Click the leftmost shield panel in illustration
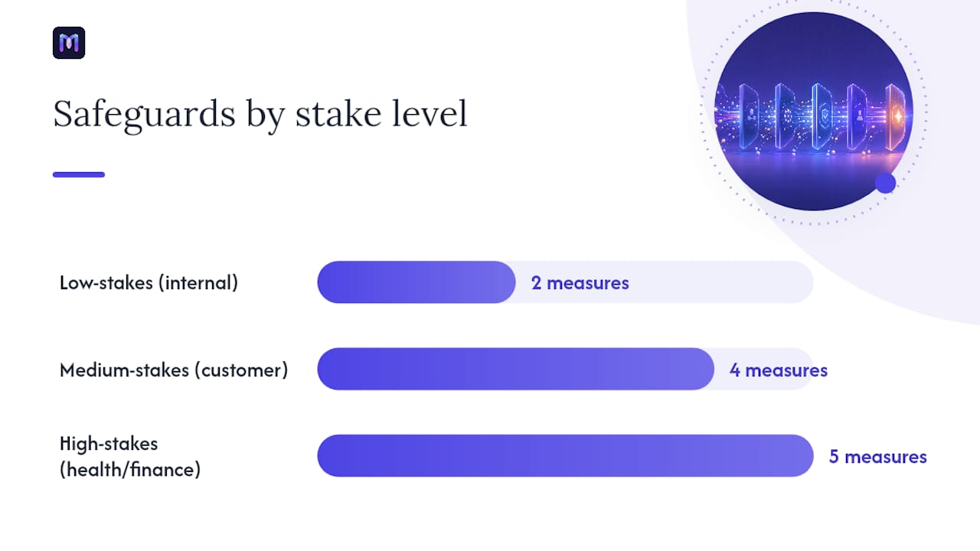 (750, 115)
